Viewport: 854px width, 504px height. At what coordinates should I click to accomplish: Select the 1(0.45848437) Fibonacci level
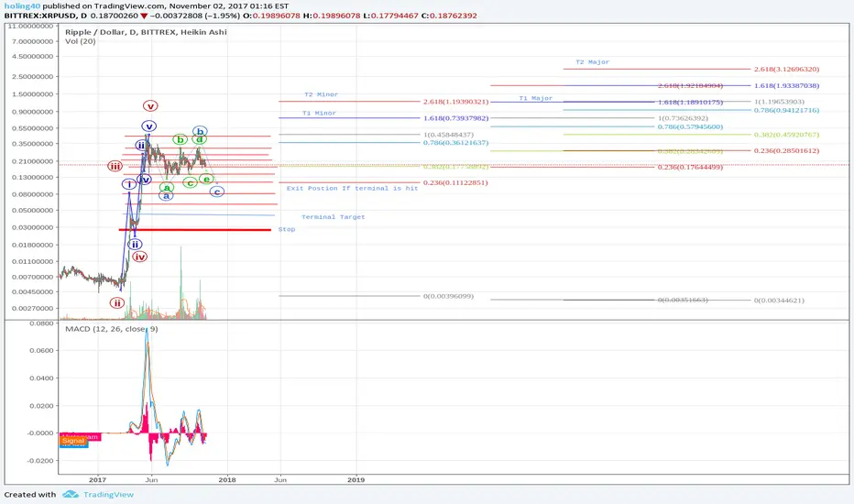coord(448,135)
